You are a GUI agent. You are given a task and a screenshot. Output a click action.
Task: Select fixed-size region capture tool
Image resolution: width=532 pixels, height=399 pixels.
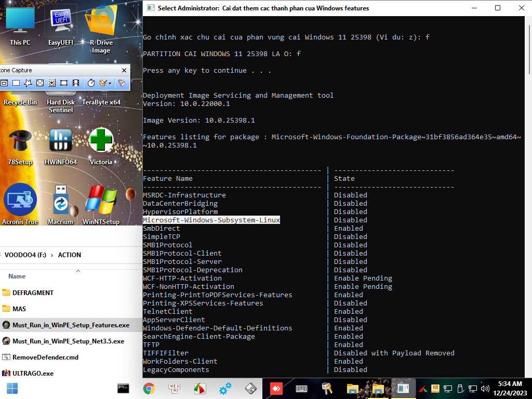[x=64, y=83]
